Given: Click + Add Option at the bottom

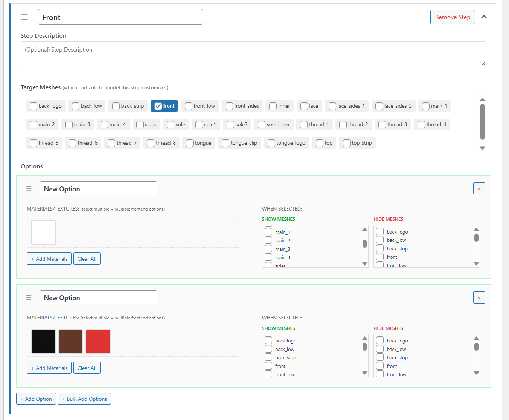Looking at the screenshot, I should click(x=36, y=399).
